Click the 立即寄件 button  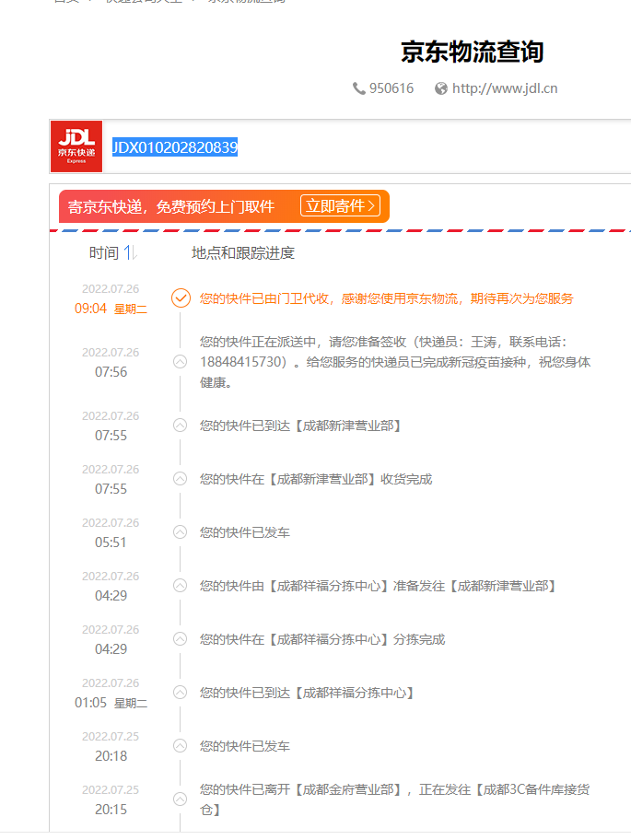340,205
